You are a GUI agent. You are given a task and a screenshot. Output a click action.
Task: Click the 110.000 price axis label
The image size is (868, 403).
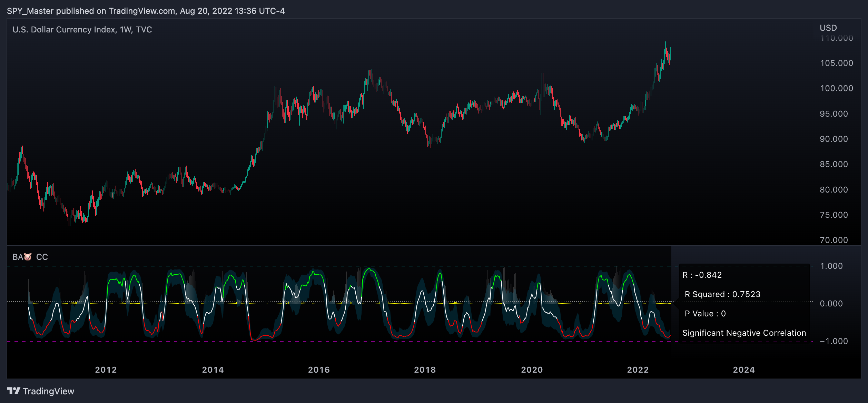(x=837, y=38)
